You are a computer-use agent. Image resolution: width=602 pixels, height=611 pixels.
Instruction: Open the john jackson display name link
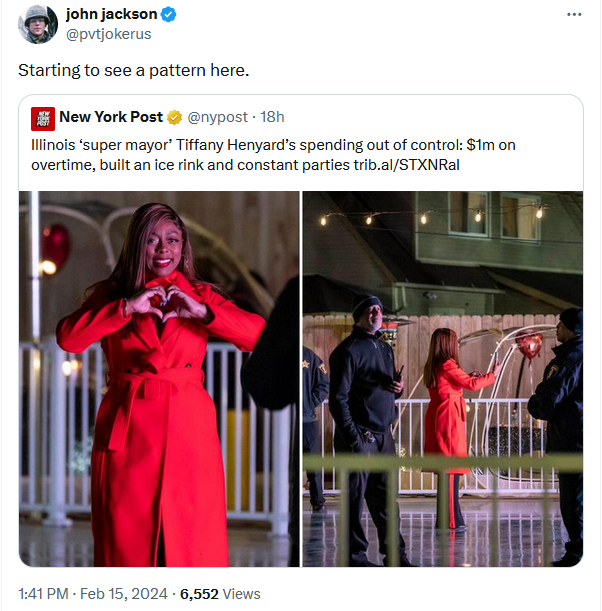111,14
